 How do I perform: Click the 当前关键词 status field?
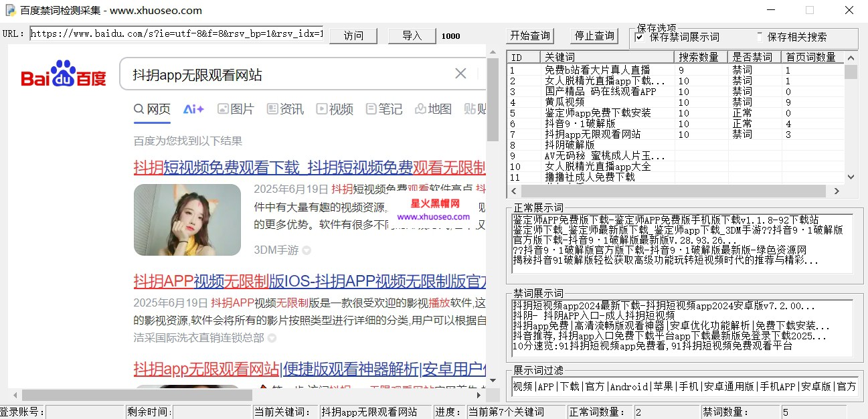pyautogui.click(x=375, y=412)
